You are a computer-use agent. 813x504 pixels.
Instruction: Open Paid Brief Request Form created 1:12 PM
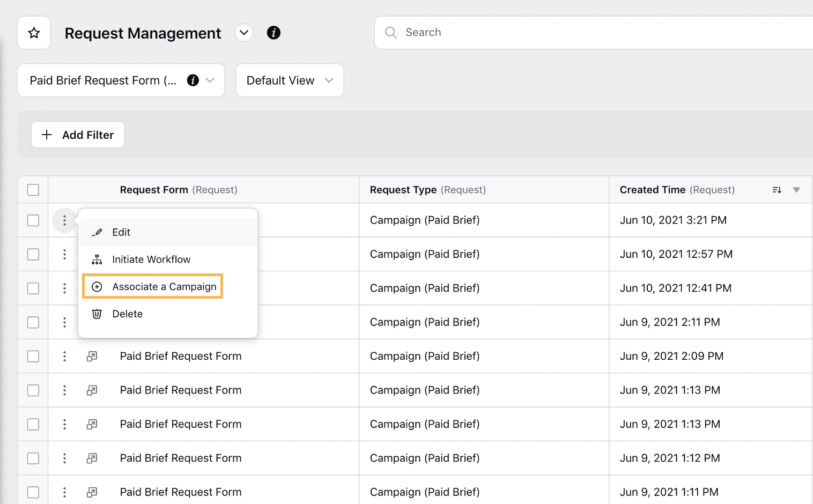pyautogui.click(x=181, y=458)
